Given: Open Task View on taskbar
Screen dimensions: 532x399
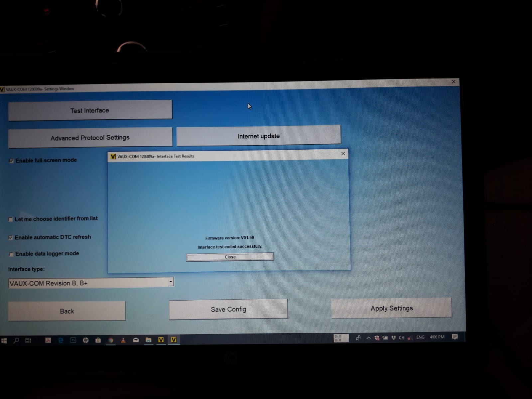Looking at the screenshot, I should 28,340.
